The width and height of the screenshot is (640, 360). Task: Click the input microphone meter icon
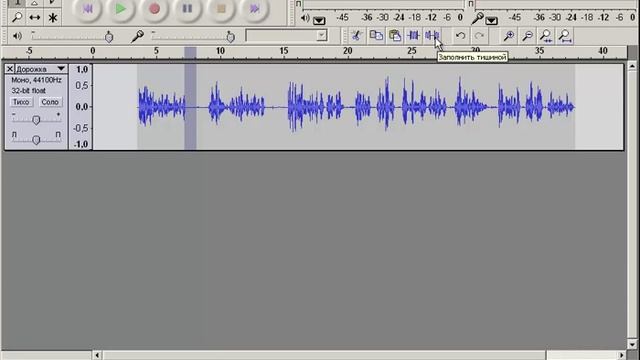point(478,18)
